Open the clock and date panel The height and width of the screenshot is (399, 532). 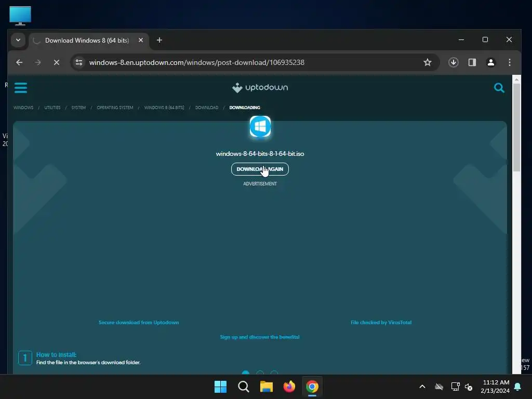495,387
